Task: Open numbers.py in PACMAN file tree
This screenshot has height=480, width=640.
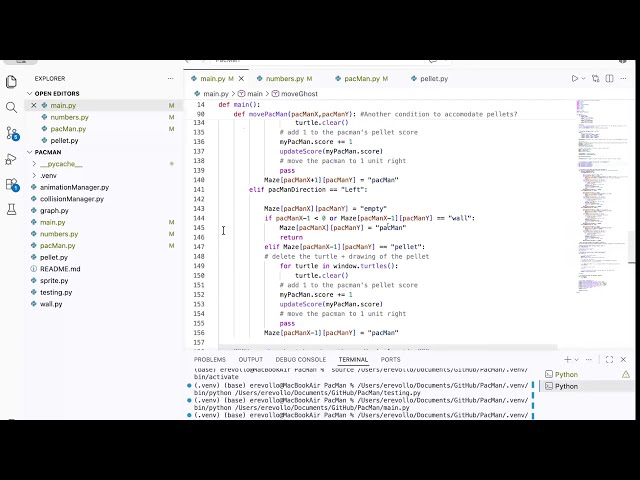Action: (x=59, y=234)
